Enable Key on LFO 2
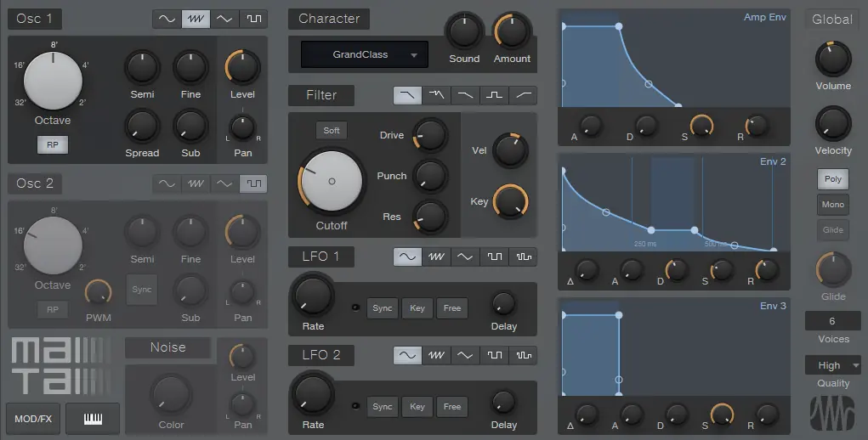 tap(417, 407)
